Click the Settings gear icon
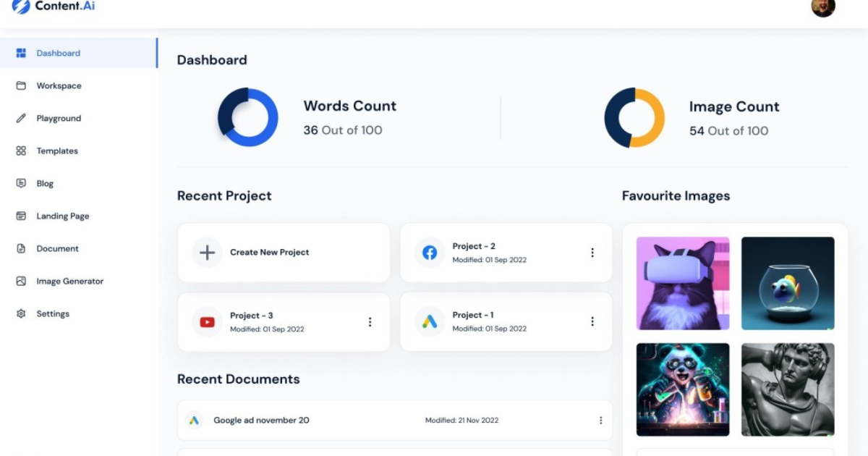The image size is (868, 456). coord(21,313)
